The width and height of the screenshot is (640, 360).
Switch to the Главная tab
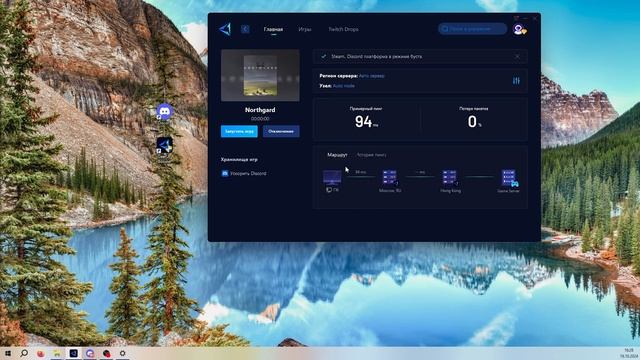[273, 29]
